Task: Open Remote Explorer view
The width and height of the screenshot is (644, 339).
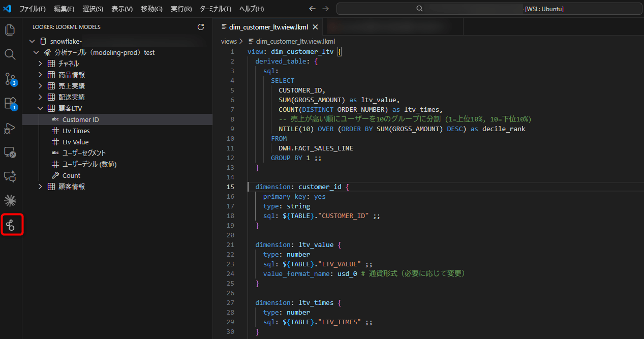Action: [x=10, y=152]
